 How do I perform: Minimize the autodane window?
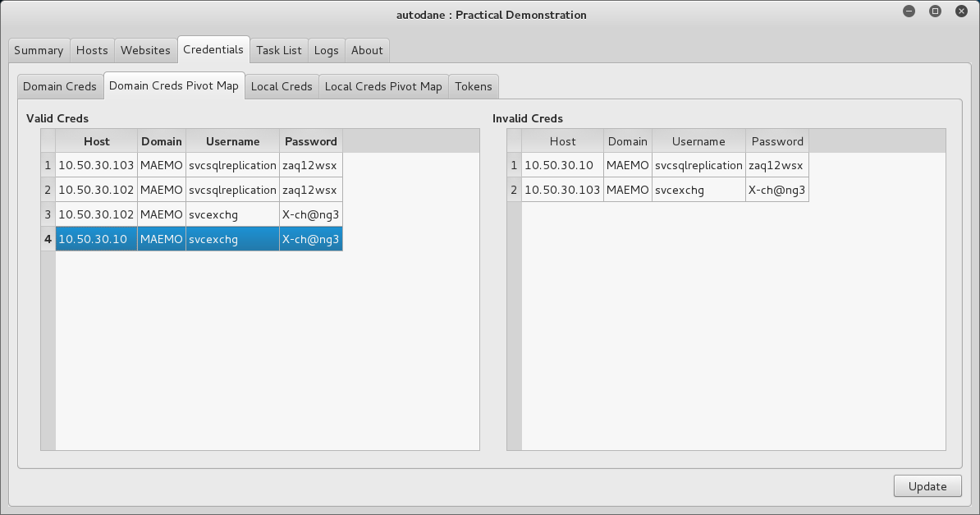point(909,11)
